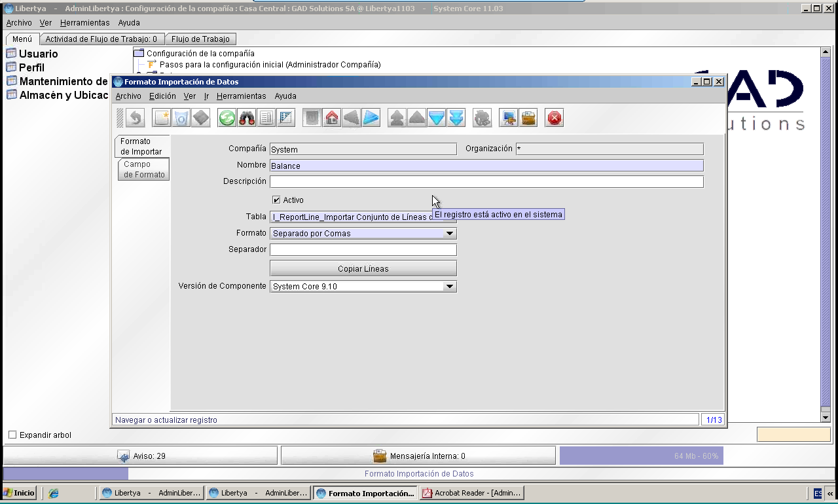Switch to Campo de Formato tab
Image resolution: width=838 pixels, height=504 pixels.
click(x=144, y=169)
